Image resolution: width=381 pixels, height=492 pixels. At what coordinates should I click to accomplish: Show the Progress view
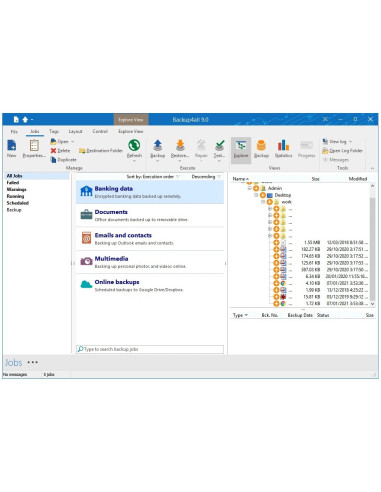[306, 148]
